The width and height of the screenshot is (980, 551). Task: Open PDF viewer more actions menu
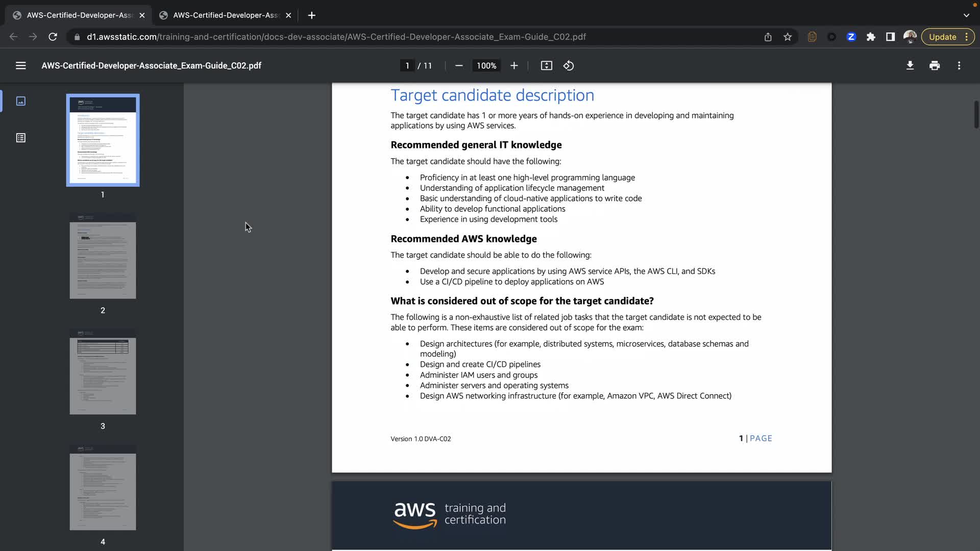click(x=959, y=65)
